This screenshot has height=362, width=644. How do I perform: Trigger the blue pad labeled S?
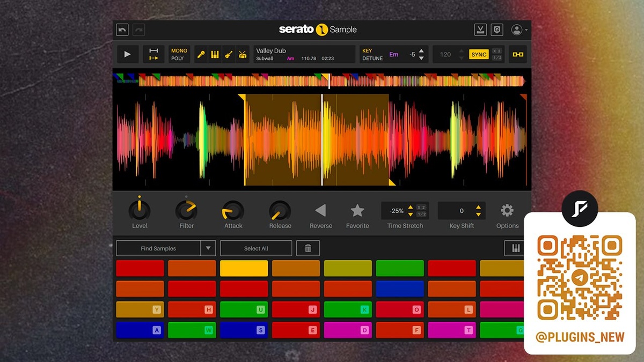coord(244,330)
